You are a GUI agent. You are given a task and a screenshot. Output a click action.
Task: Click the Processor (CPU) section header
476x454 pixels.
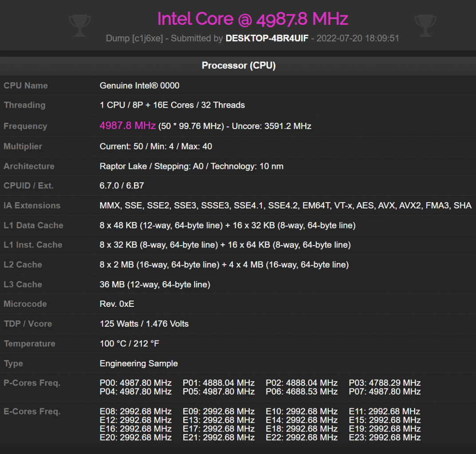[x=238, y=66]
